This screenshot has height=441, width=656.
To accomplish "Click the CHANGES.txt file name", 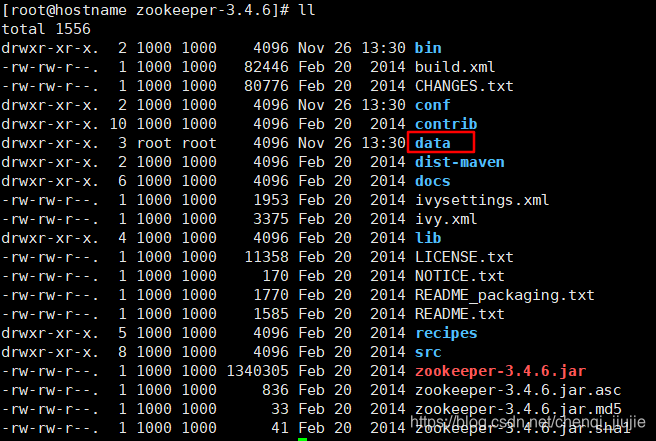I will point(464,86).
